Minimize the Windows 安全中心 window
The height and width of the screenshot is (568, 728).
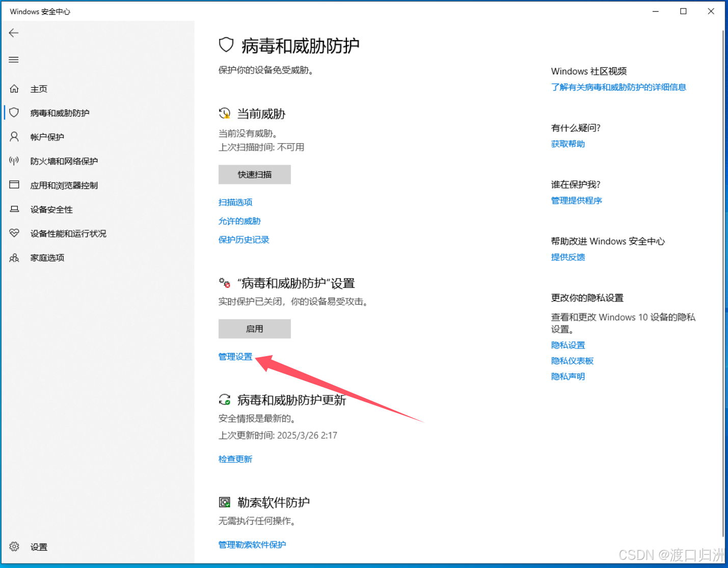656,11
